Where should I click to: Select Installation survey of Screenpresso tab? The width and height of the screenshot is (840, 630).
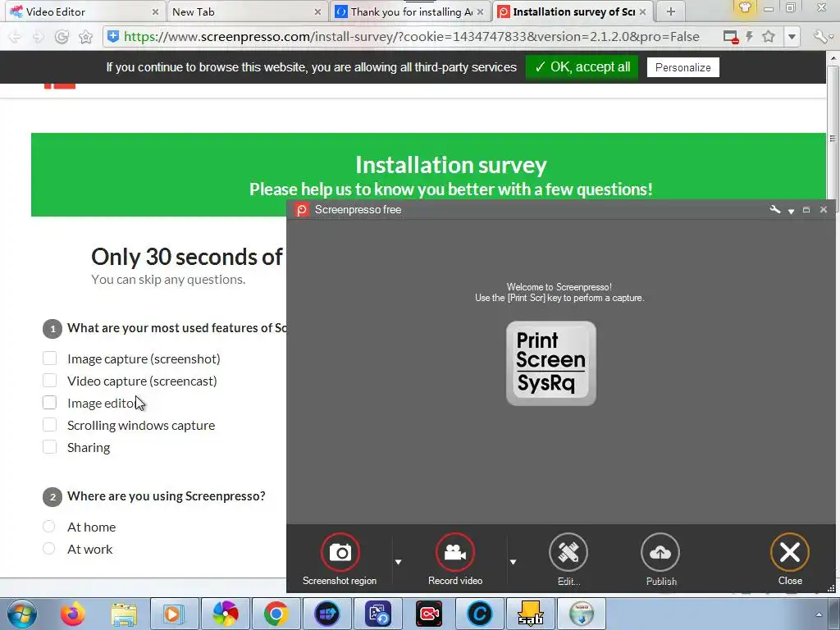point(573,11)
